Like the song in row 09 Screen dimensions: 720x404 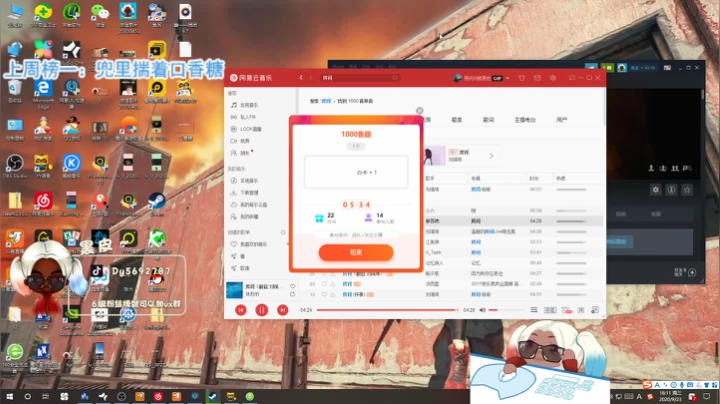coord(324,284)
